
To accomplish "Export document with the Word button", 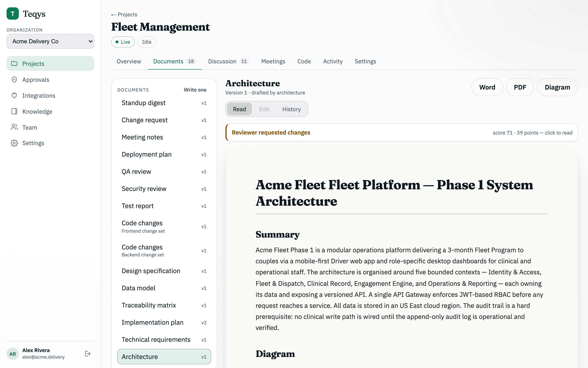I will (x=487, y=87).
